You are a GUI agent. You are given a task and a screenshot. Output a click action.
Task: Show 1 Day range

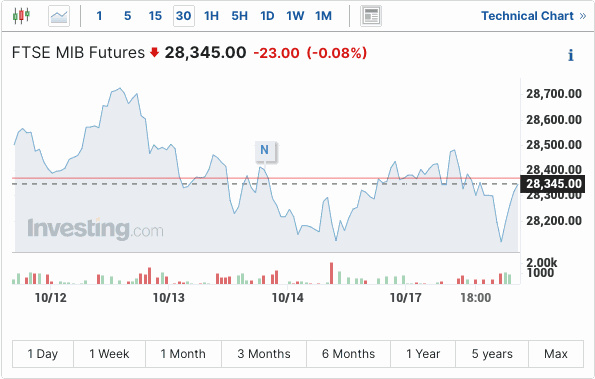pos(43,354)
